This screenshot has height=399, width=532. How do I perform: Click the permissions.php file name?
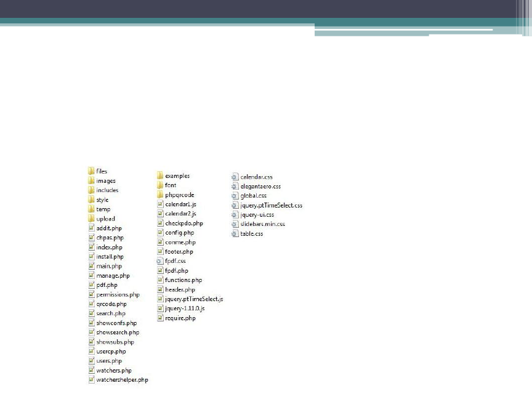point(118,295)
